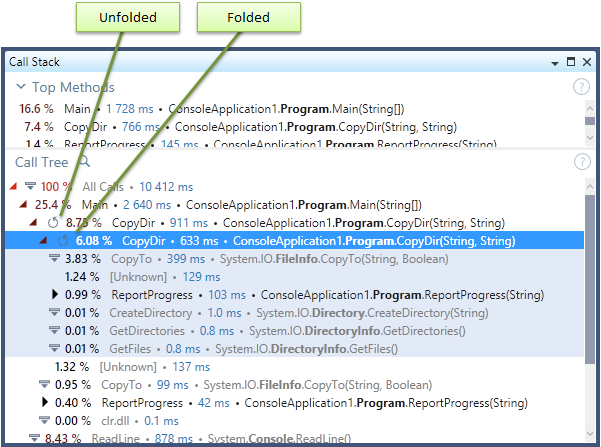Select the GetFiles 0.8 ms row
This screenshot has height=447, width=601.
294,349
